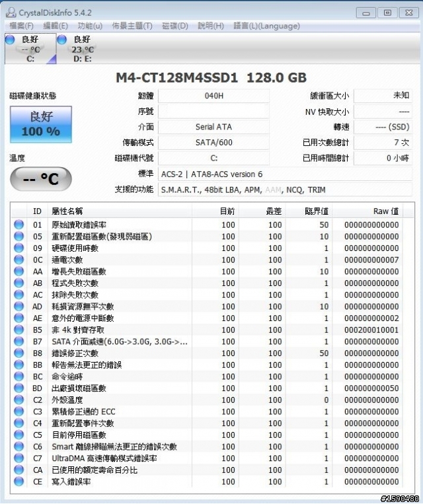Click status icon of row C5 目前停用磁區數
This screenshot has width=423, height=504.
click(19, 435)
